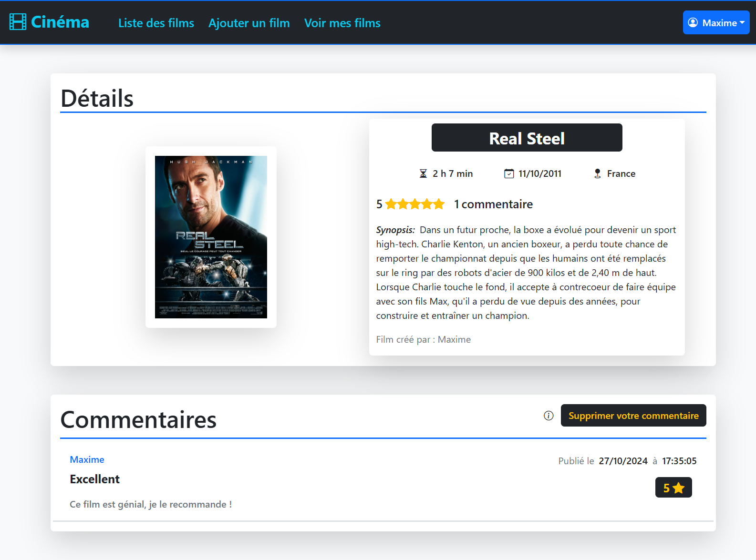Click the '11/10/2011' release date
The width and height of the screenshot is (756, 560).
point(540,173)
